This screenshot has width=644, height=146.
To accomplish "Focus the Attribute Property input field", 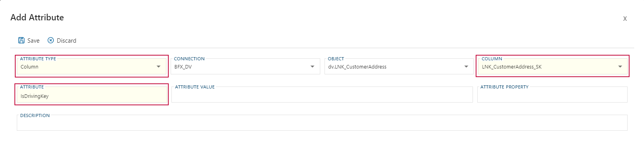I will point(552,95).
